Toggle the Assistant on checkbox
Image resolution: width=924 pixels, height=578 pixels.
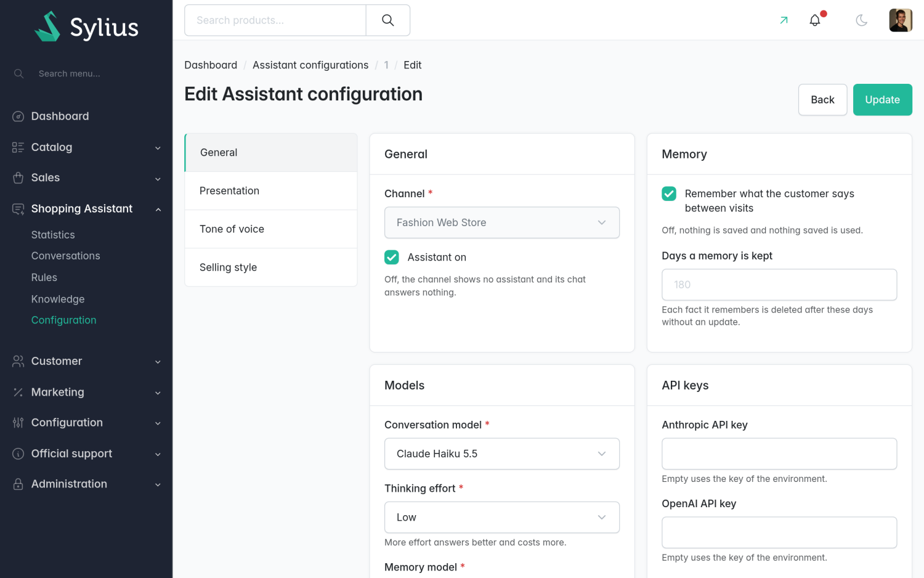click(x=392, y=257)
